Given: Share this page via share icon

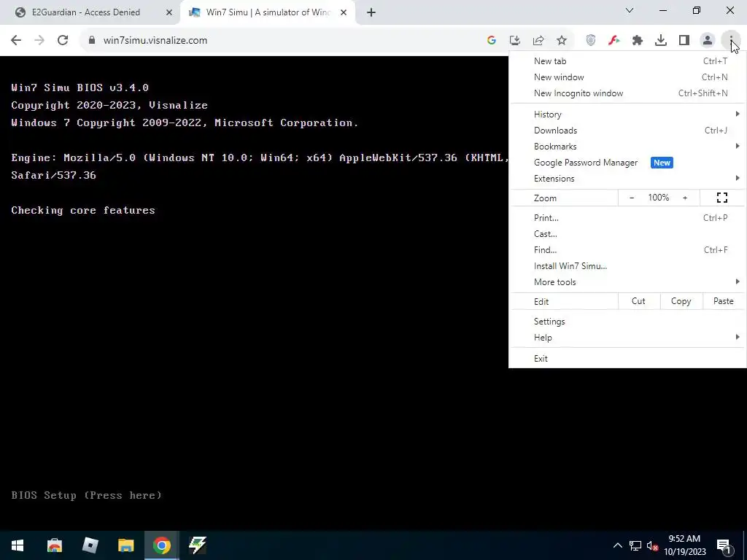Looking at the screenshot, I should 538,40.
